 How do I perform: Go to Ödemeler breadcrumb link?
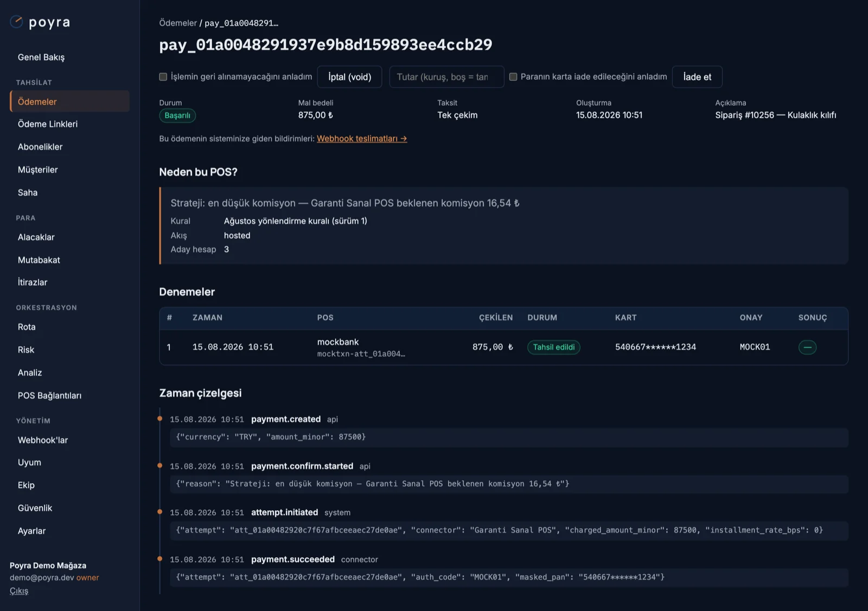point(178,23)
